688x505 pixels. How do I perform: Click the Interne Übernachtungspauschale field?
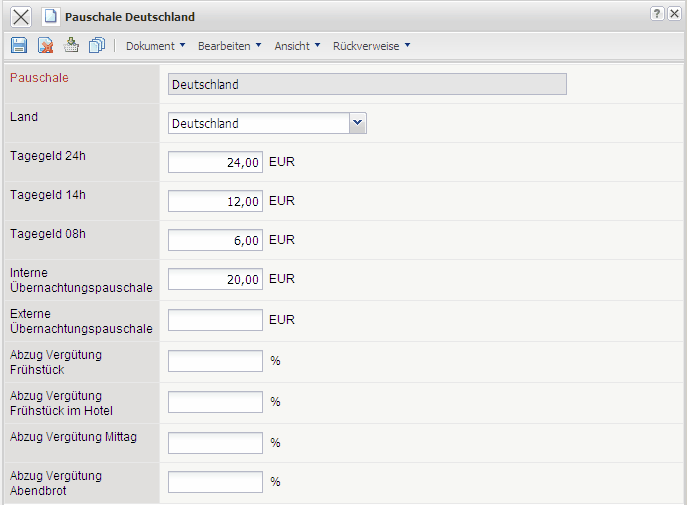[215, 279]
